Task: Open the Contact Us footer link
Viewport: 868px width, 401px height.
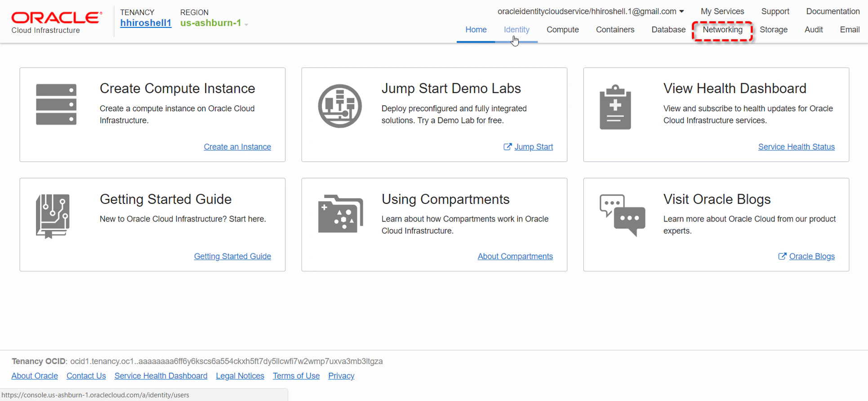Action: click(x=86, y=376)
